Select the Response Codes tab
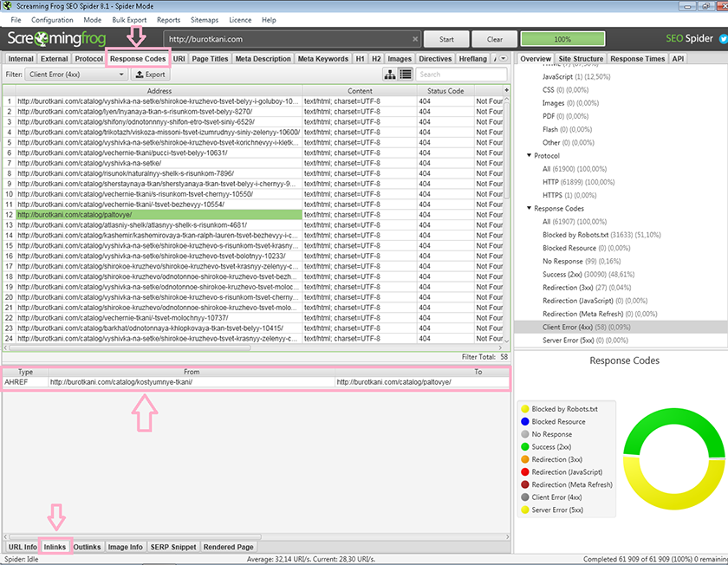This screenshot has width=728, height=565. coord(138,59)
